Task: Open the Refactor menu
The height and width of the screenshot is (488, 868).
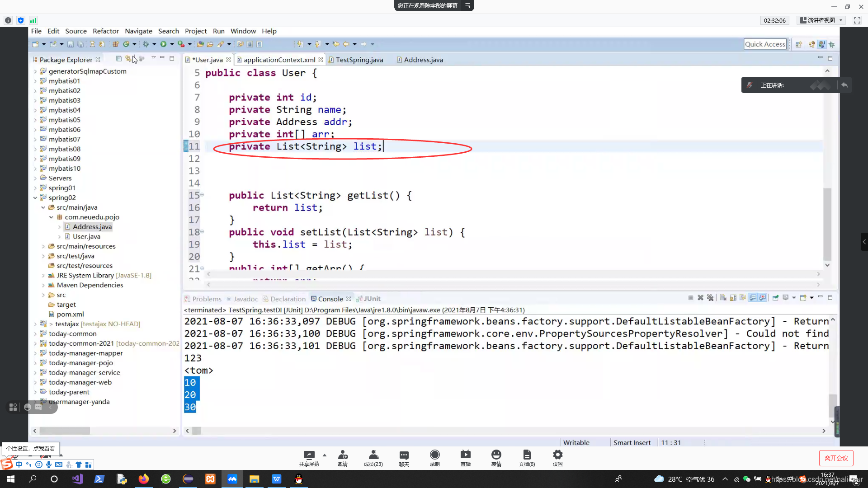Action: pyautogui.click(x=105, y=31)
